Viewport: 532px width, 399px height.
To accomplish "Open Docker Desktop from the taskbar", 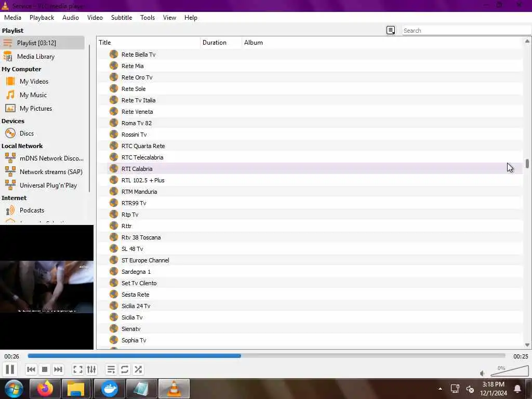I will pos(109,389).
